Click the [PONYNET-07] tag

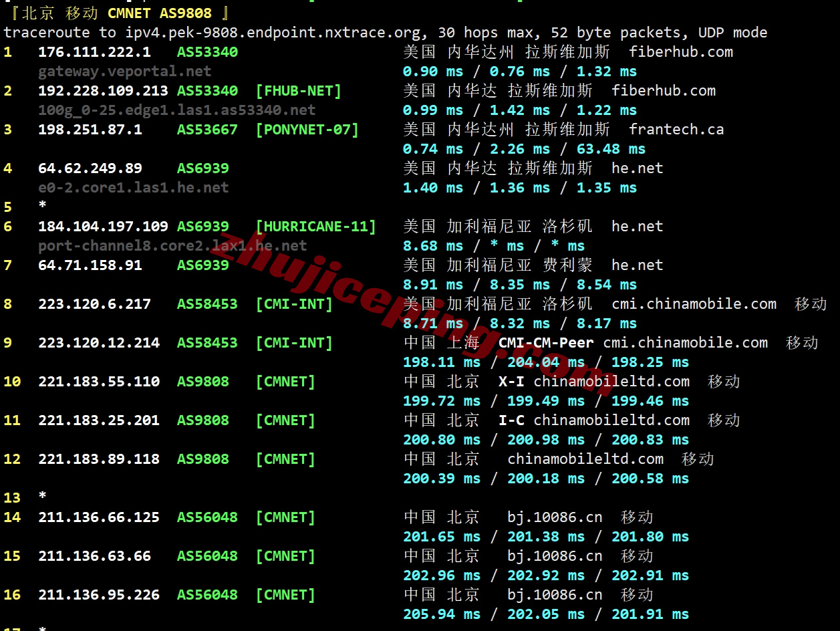point(307,129)
